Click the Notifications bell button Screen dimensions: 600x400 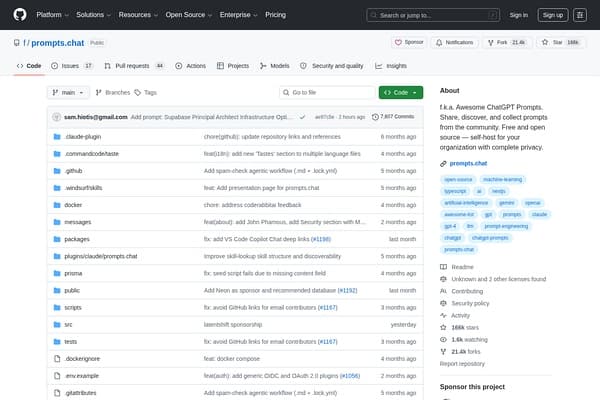coord(454,42)
